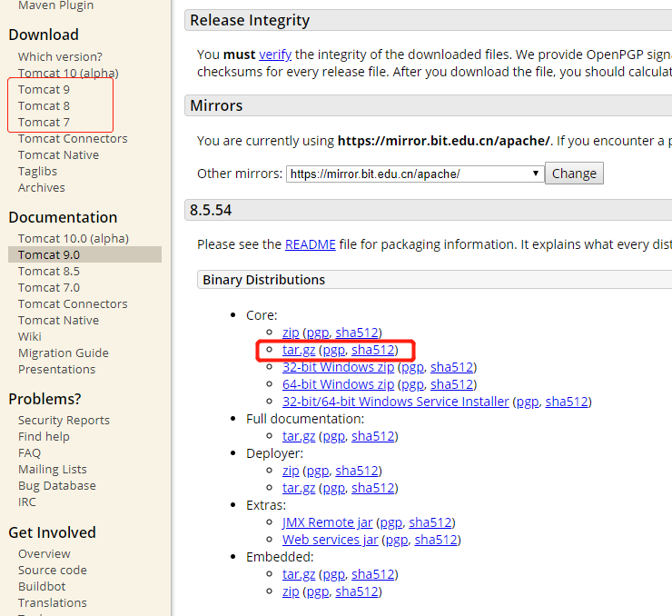Screen dimensions: 672x616
Task: Open sha512 for Embedded zip
Action: (357, 591)
